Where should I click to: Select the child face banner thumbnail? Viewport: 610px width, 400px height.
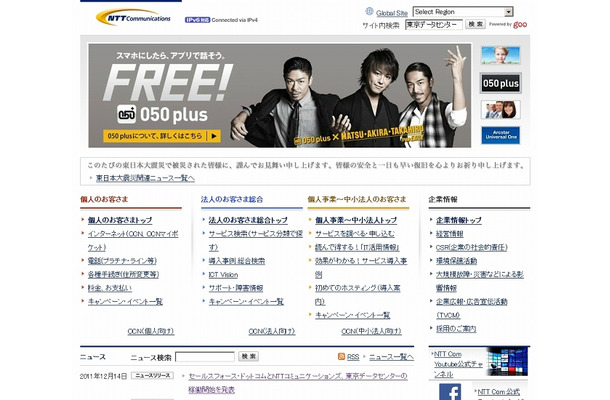pos(500,55)
